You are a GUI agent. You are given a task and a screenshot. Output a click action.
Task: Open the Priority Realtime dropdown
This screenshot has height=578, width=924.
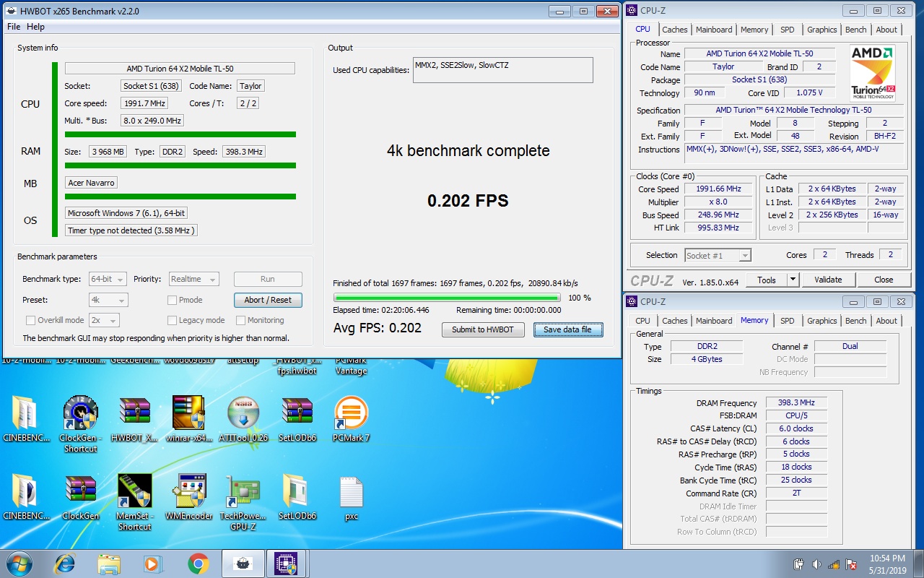coord(194,279)
